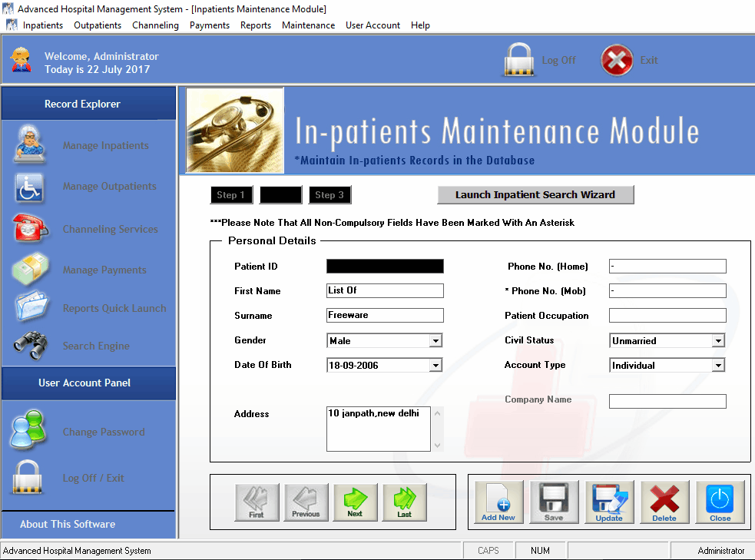Click the Phone No. (Home) field
755x560 pixels.
[x=667, y=266]
